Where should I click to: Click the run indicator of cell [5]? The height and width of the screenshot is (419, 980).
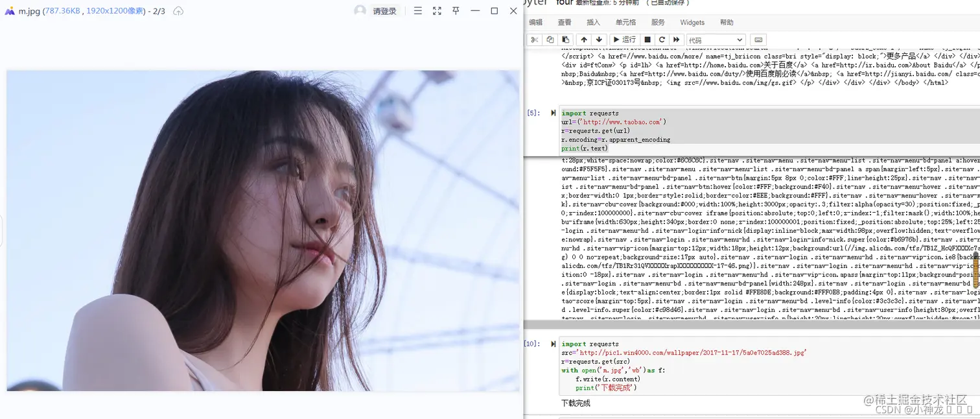(553, 113)
